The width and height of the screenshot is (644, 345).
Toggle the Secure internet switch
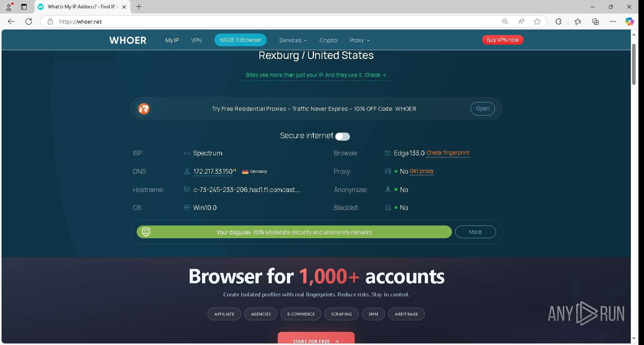pyautogui.click(x=342, y=137)
